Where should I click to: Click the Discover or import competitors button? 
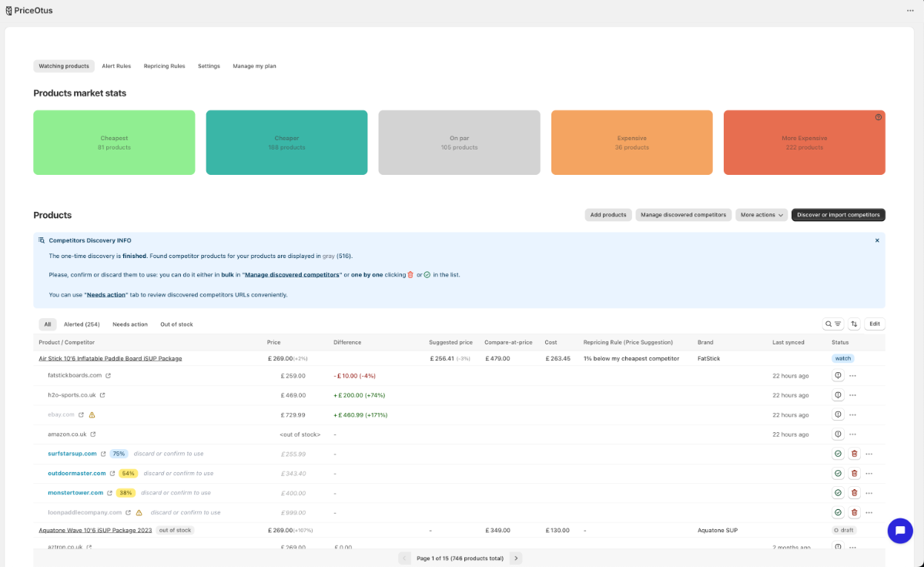click(838, 215)
